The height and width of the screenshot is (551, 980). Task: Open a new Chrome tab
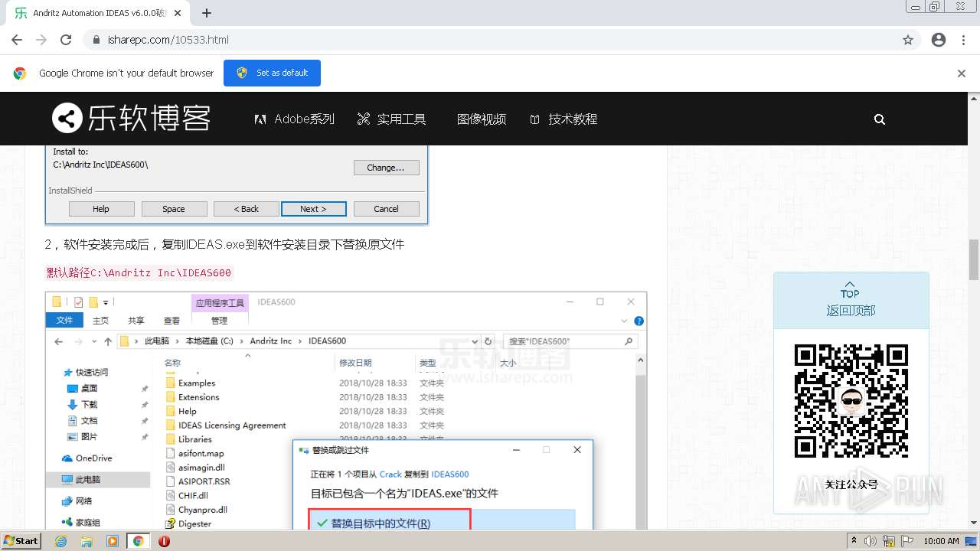pos(207,13)
